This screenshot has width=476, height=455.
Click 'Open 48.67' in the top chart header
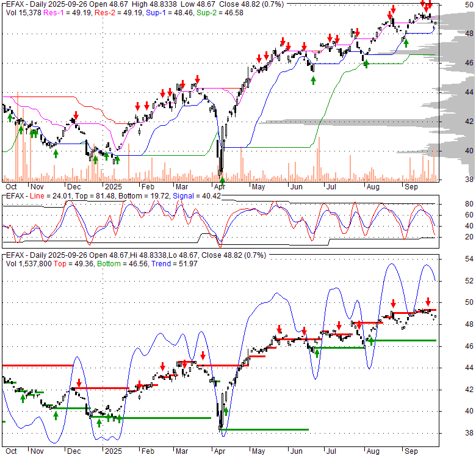[109, 4]
